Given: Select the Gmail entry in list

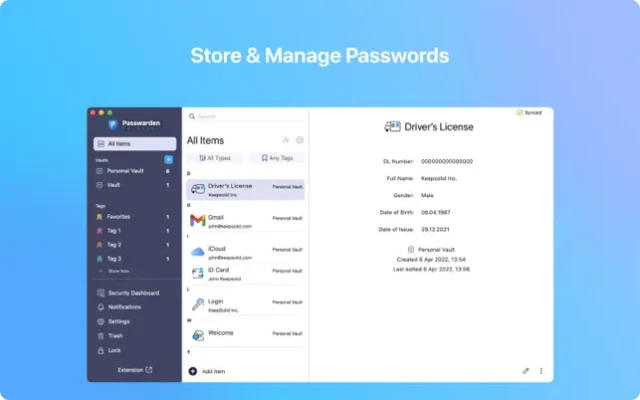Looking at the screenshot, I should point(245,219).
